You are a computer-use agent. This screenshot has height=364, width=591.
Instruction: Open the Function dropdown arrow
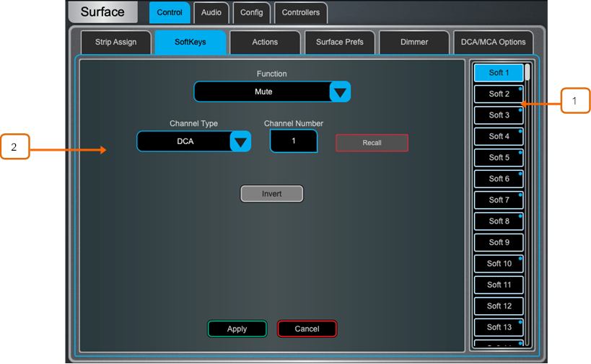(x=340, y=92)
